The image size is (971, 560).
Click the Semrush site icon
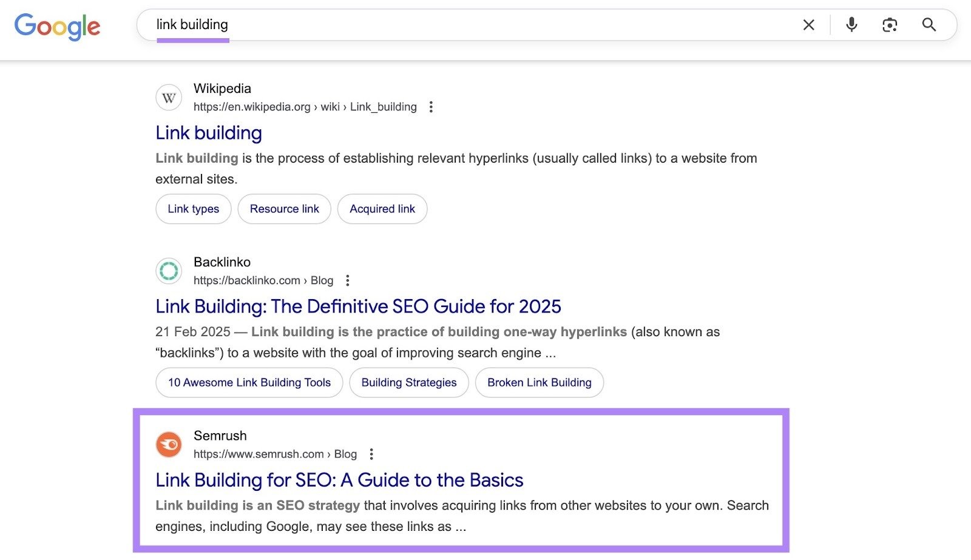[x=169, y=444]
